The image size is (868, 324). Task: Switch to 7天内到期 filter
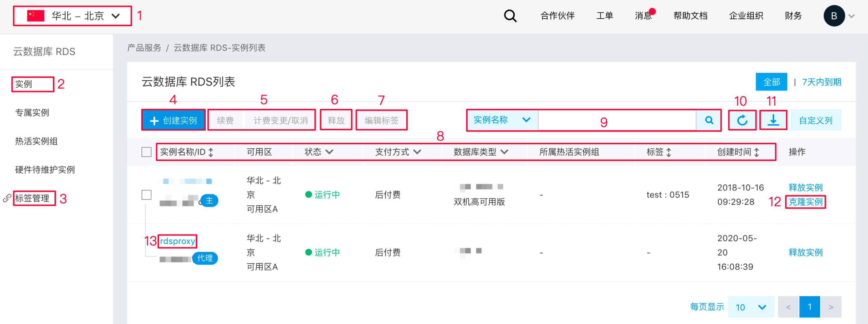(x=822, y=82)
